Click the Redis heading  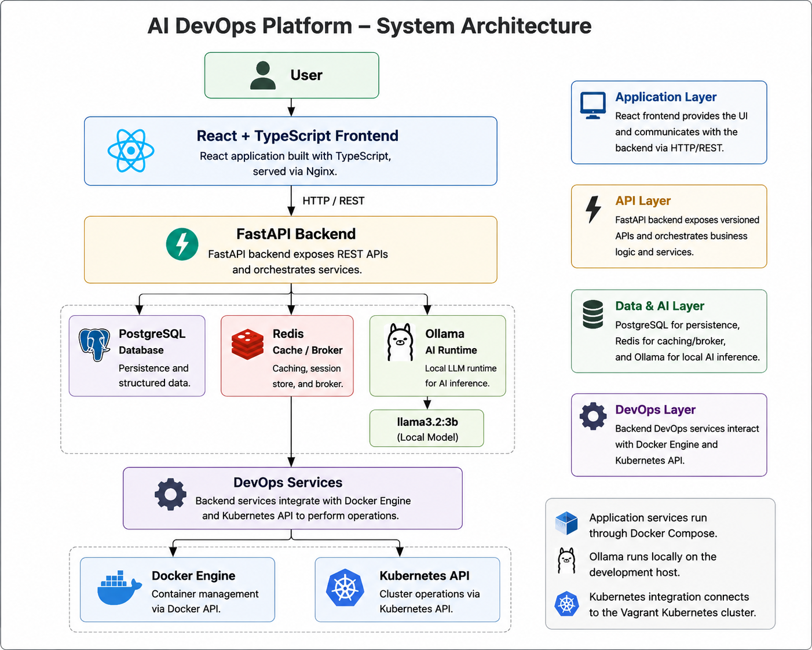tap(288, 334)
